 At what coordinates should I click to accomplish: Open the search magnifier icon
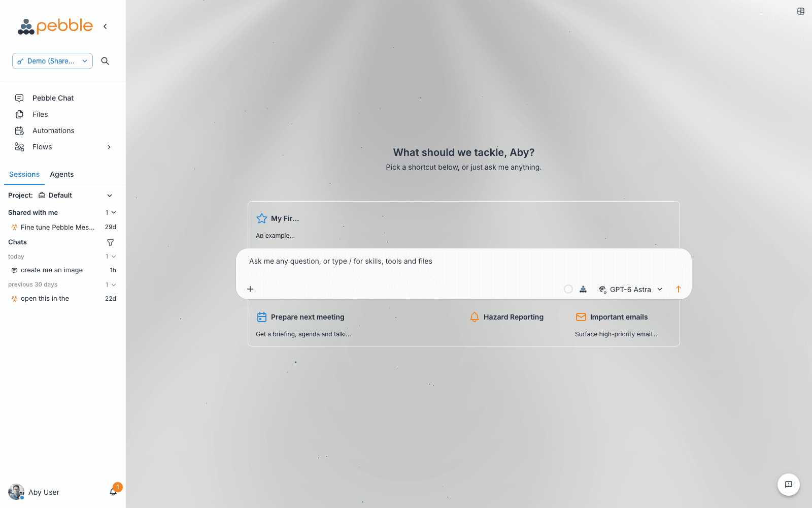coord(105,61)
